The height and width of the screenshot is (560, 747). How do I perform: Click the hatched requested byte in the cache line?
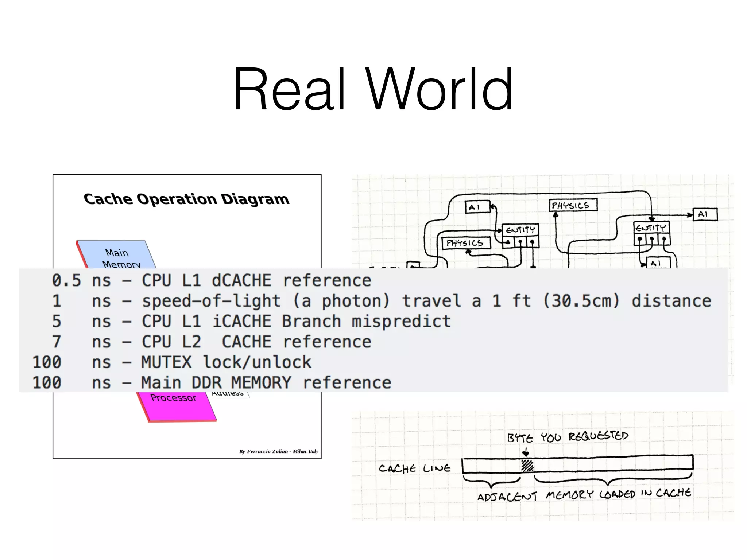(527, 466)
